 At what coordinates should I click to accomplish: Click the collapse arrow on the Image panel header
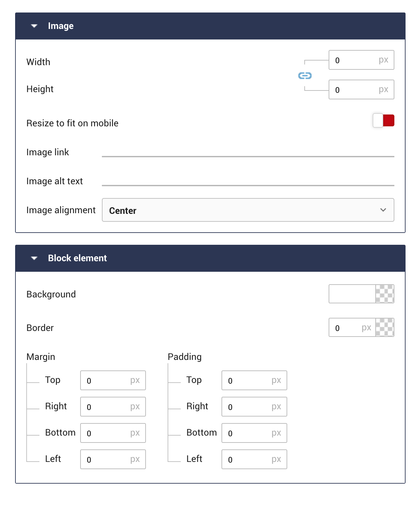pyautogui.click(x=34, y=26)
